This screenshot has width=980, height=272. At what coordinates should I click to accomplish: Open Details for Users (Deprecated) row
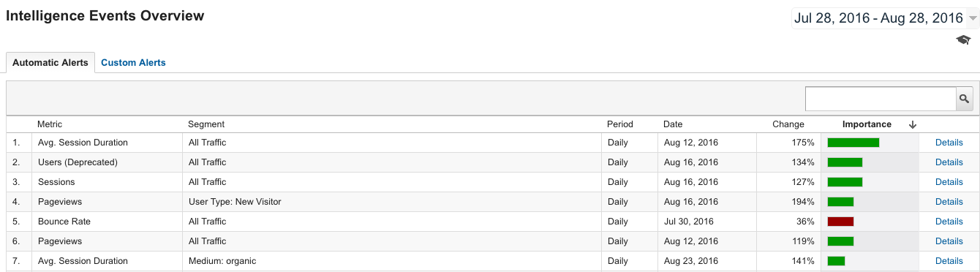coord(949,162)
